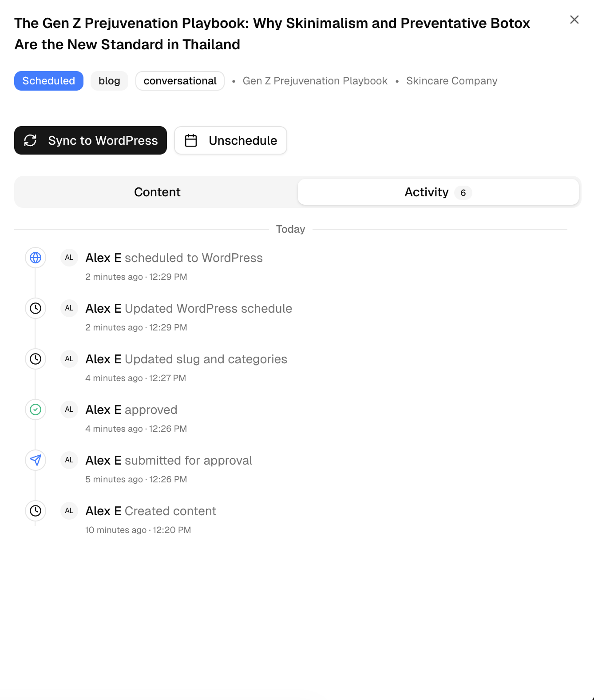Select the green checkmark icon for approved event
Viewport: 594px width, 700px height.
pyautogui.click(x=35, y=410)
